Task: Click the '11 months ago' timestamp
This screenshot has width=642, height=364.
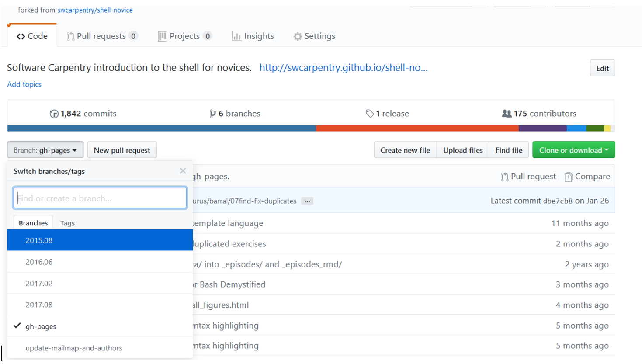Action: pos(580,223)
